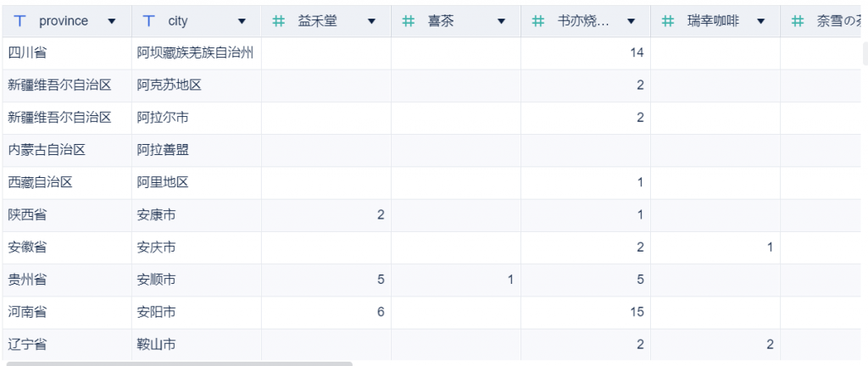Image resolution: width=868 pixels, height=366 pixels.
Task: Click the 贵州省 province cell
Action: [67, 280]
